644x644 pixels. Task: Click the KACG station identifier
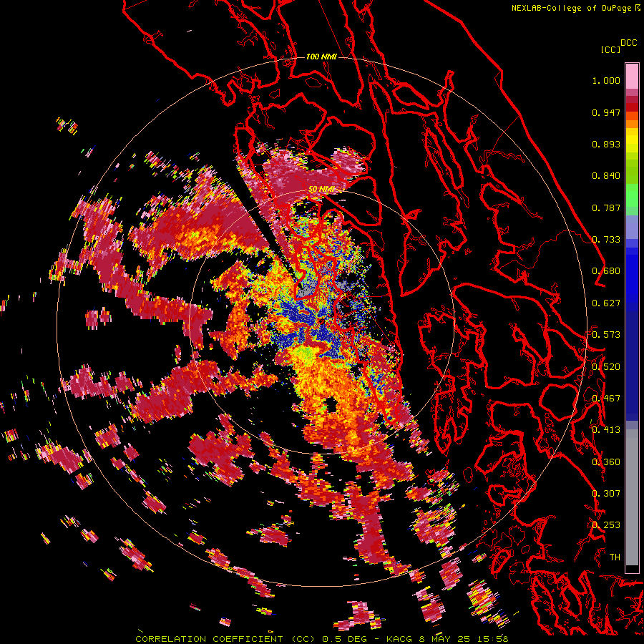399,639
